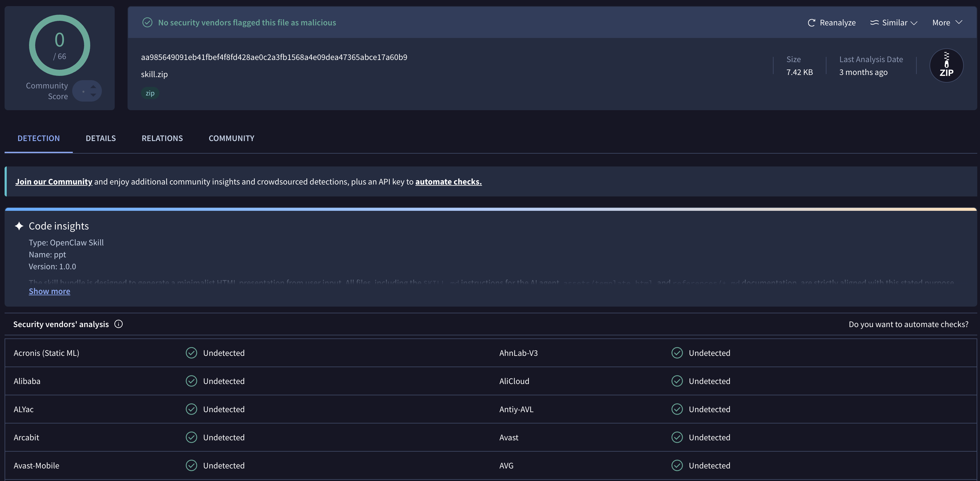Click the Avast vendor name
The image size is (980, 481).
click(509, 437)
